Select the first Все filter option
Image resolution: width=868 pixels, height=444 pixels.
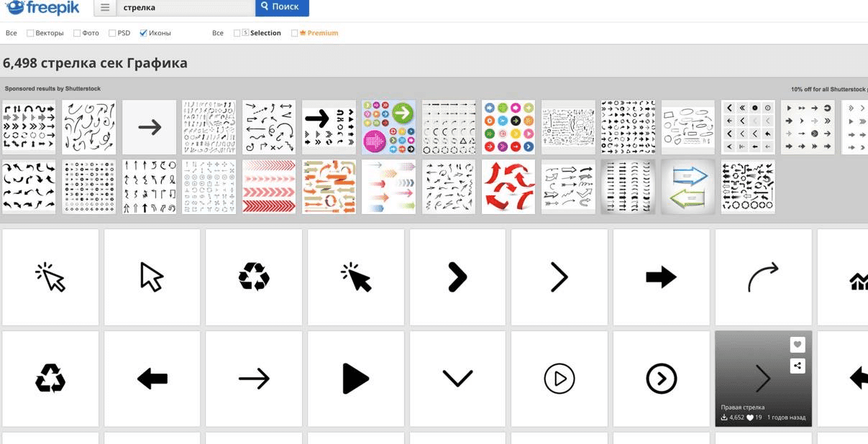click(x=12, y=33)
